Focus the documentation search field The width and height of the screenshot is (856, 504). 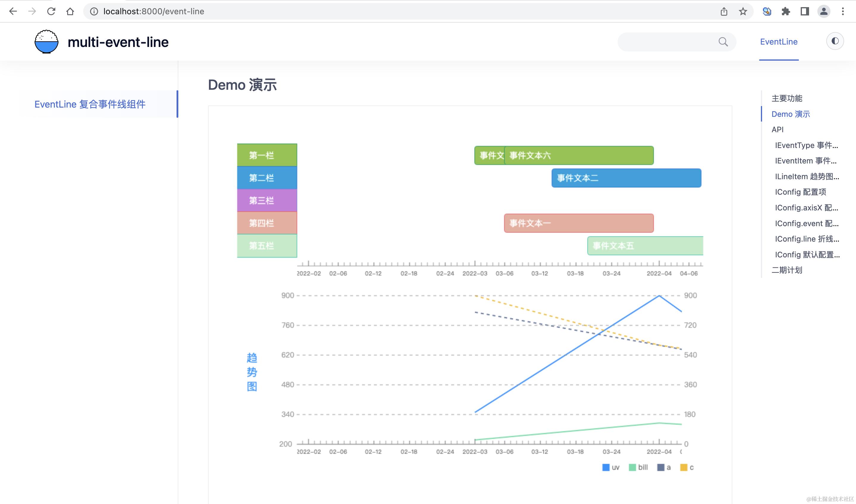[x=677, y=42]
